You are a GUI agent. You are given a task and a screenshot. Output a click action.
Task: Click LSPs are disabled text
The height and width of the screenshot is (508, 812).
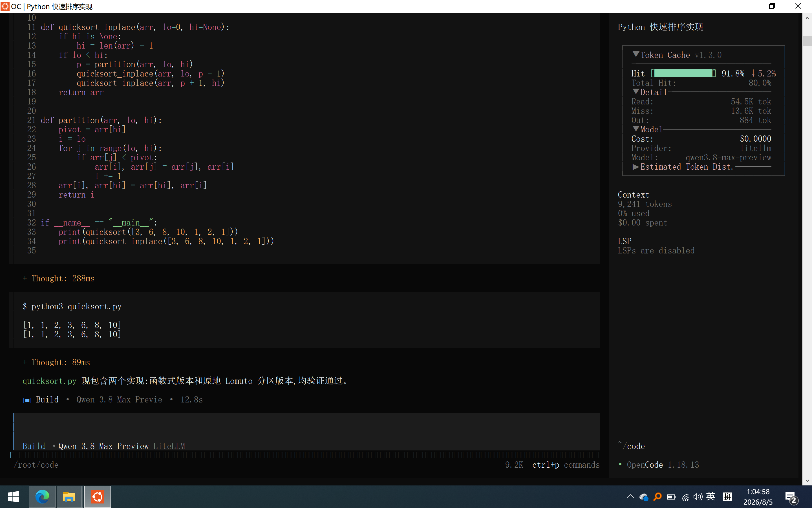(x=656, y=251)
